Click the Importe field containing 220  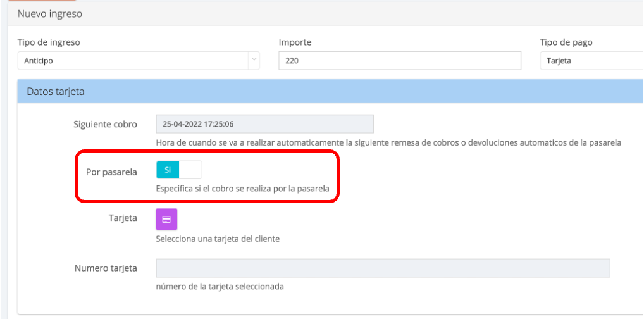point(399,61)
